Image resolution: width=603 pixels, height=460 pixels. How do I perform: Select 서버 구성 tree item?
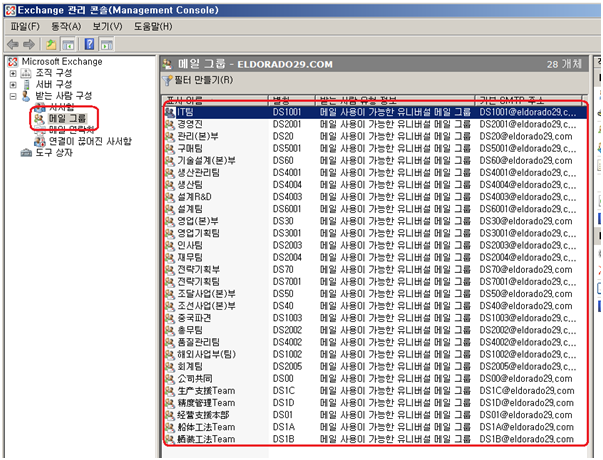click(x=54, y=84)
